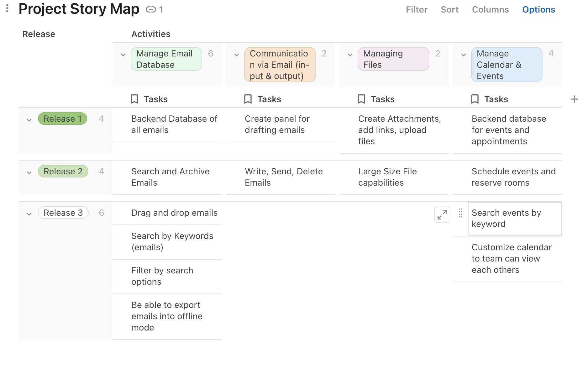The height and width of the screenshot is (370, 588).
Task: Open the Sort menu
Action: 449,10
